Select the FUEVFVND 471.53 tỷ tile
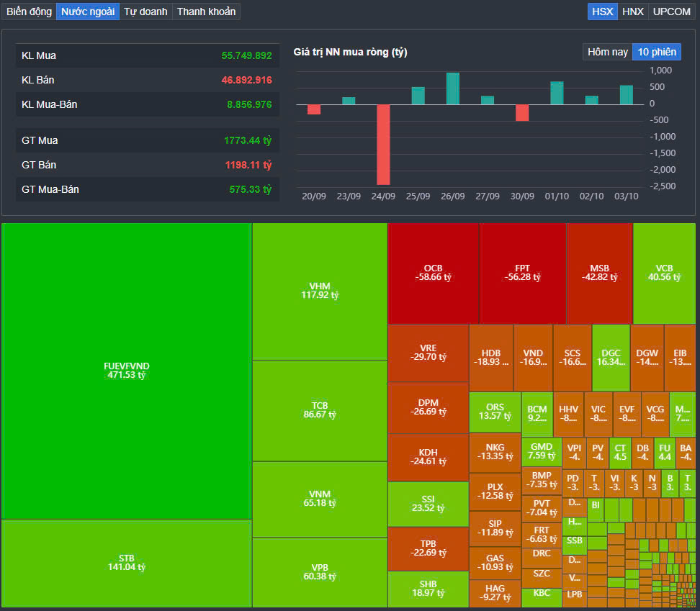Viewport: 700px width, 611px height. click(x=126, y=371)
